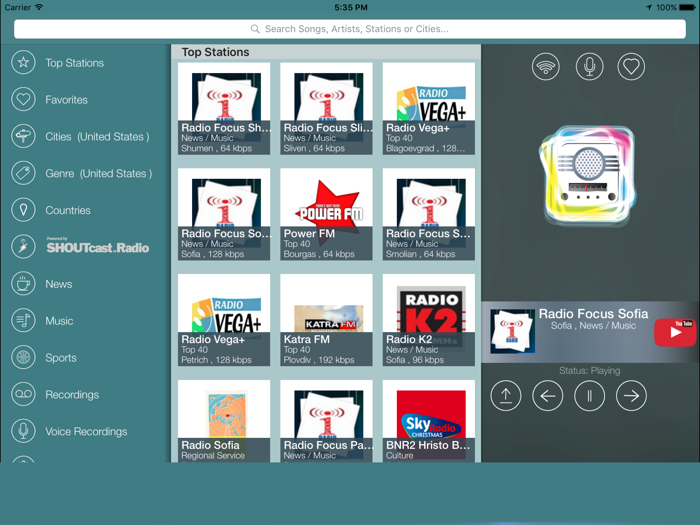Click the Status: Playing text
Screen dimensions: 700x525
pyautogui.click(x=589, y=371)
